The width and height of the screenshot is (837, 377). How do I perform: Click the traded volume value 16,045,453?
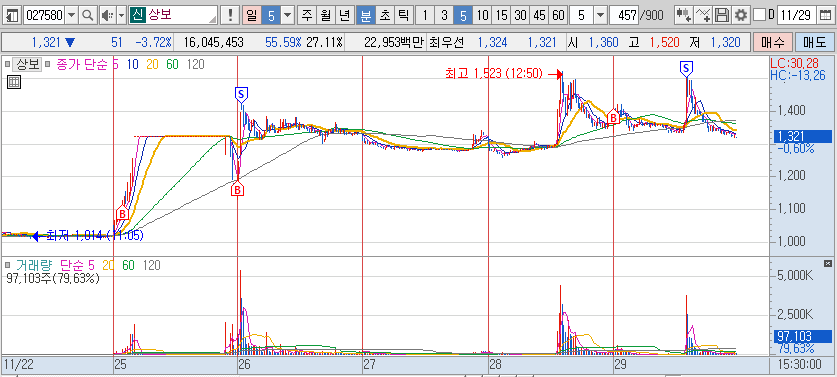pos(213,42)
